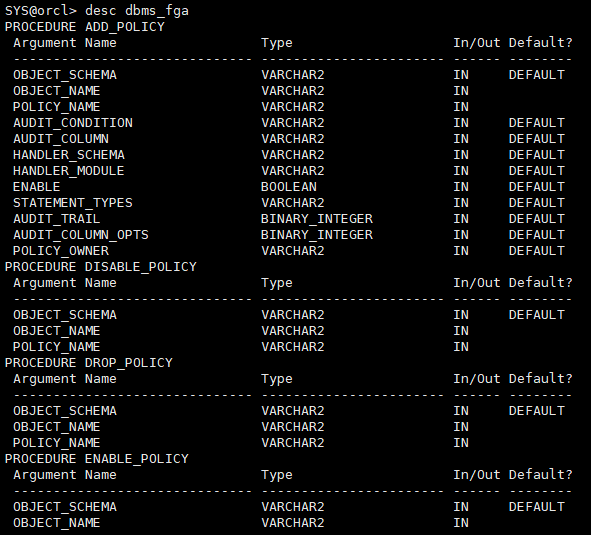Click 'Default?' header under ADD_POLICY
Screen dimensions: 591x535
pyautogui.click(x=540, y=43)
